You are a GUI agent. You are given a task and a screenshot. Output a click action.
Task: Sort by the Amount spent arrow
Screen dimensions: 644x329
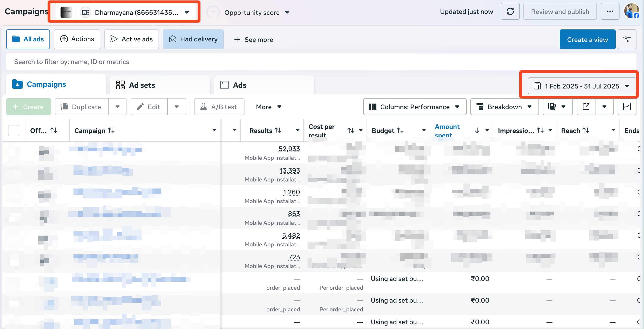point(477,130)
